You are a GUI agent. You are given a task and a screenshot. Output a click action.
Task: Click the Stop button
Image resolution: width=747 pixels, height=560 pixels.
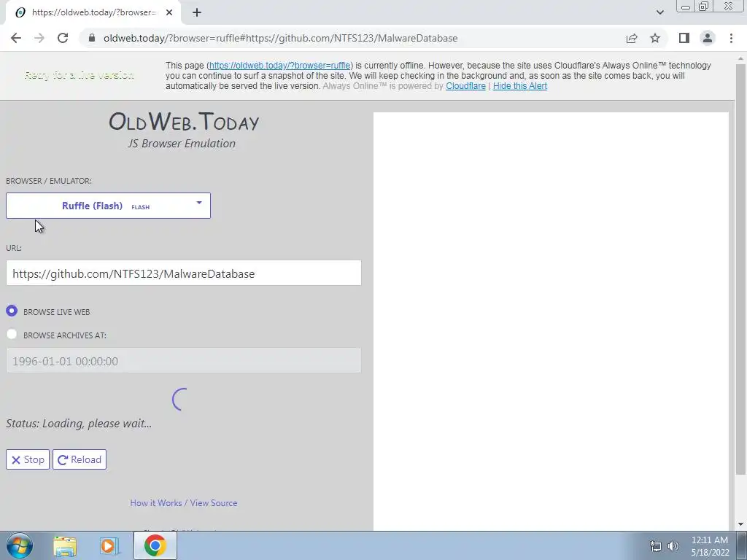(x=28, y=459)
